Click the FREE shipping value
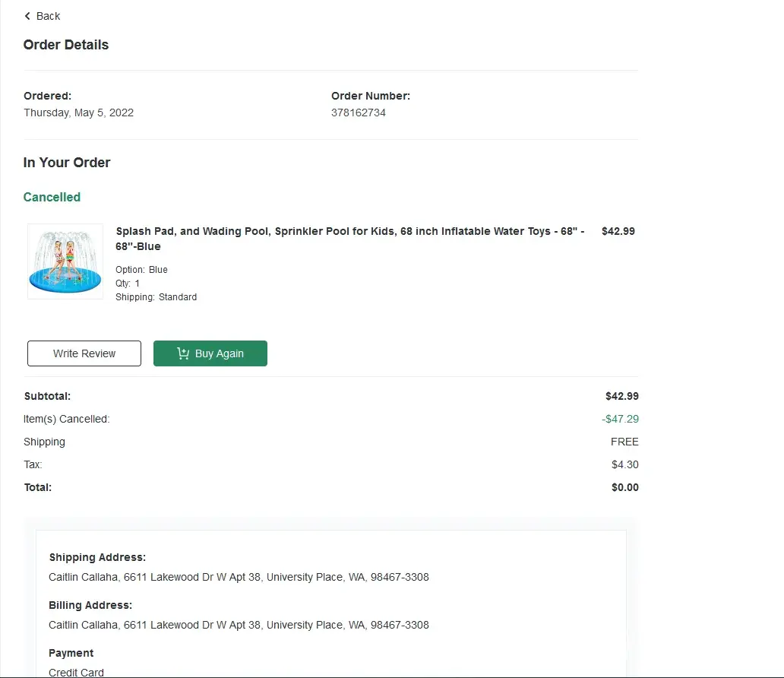784x678 pixels. (x=624, y=442)
